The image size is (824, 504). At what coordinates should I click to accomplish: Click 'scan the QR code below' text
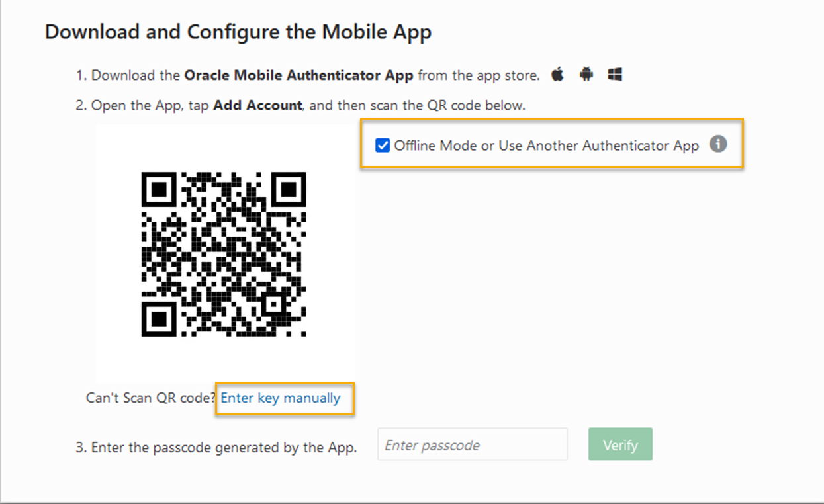pyautogui.click(x=451, y=106)
